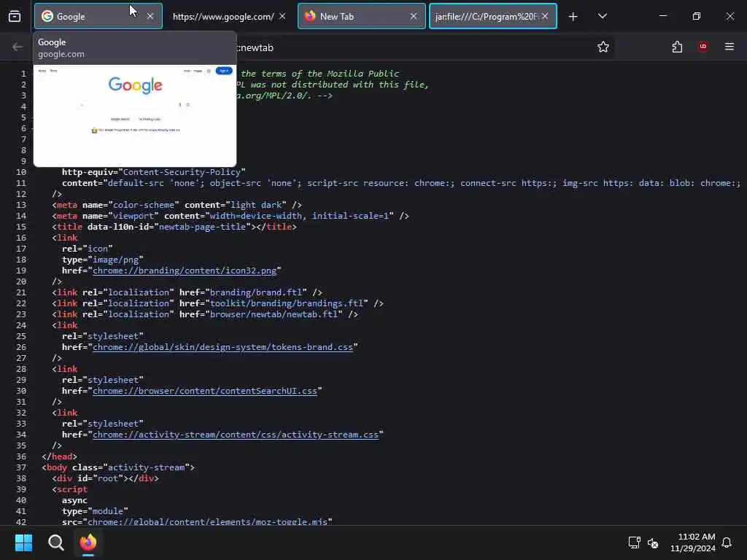The image size is (747, 560).
Task: Open the Windows Start menu
Action: coord(24,542)
